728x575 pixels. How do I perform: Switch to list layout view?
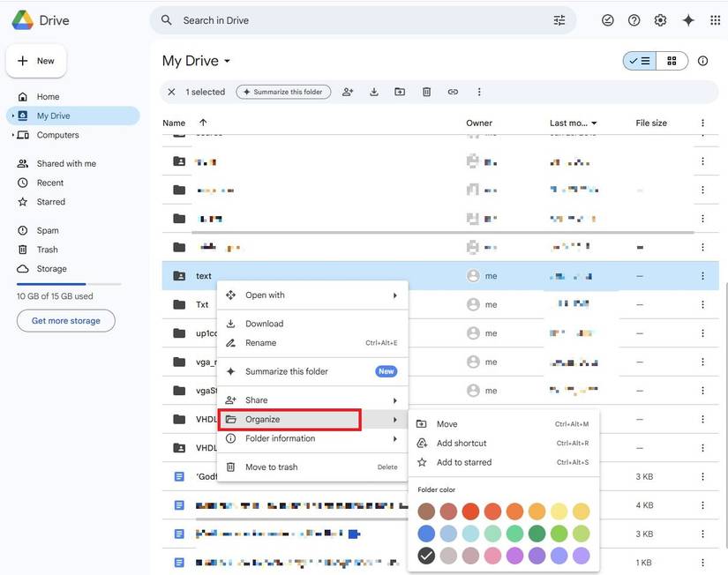(x=640, y=61)
